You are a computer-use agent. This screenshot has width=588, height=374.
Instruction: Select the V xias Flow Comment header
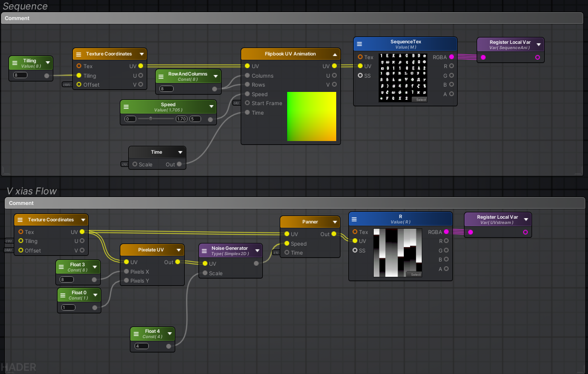[295, 203]
